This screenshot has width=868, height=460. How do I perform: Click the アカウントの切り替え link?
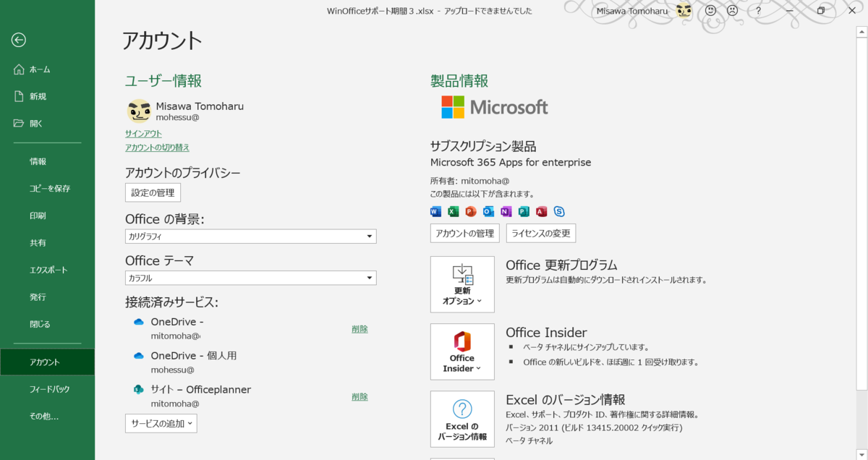click(x=157, y=148)
